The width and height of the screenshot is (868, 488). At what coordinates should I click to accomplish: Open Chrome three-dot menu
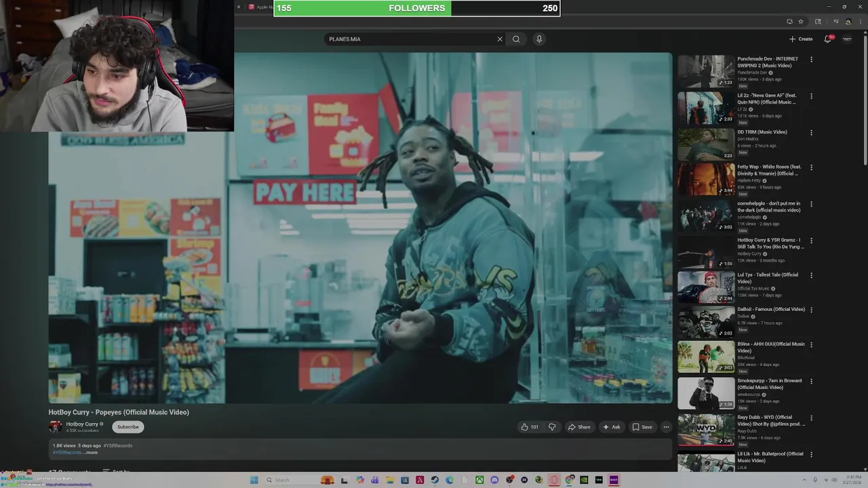coord(861,21)
